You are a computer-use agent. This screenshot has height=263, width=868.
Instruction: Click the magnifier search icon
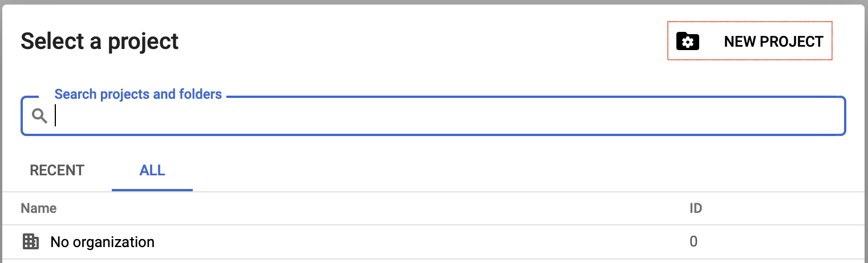[x=39, y=116]
